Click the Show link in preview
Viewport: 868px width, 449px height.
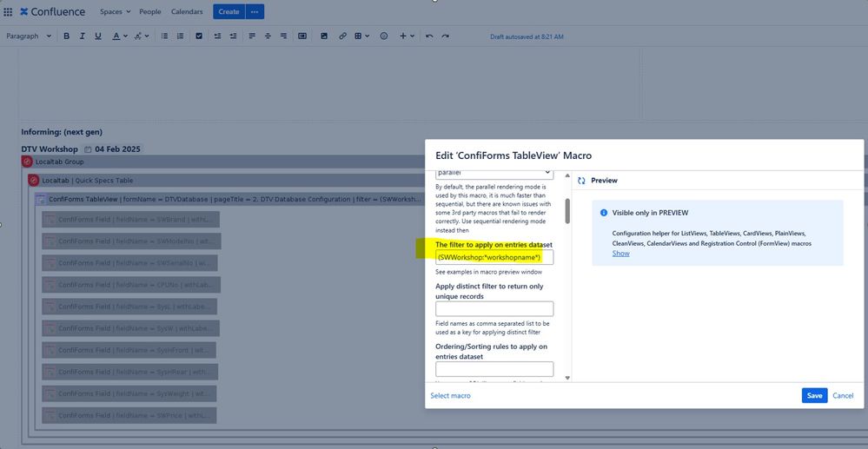[620, 253]
